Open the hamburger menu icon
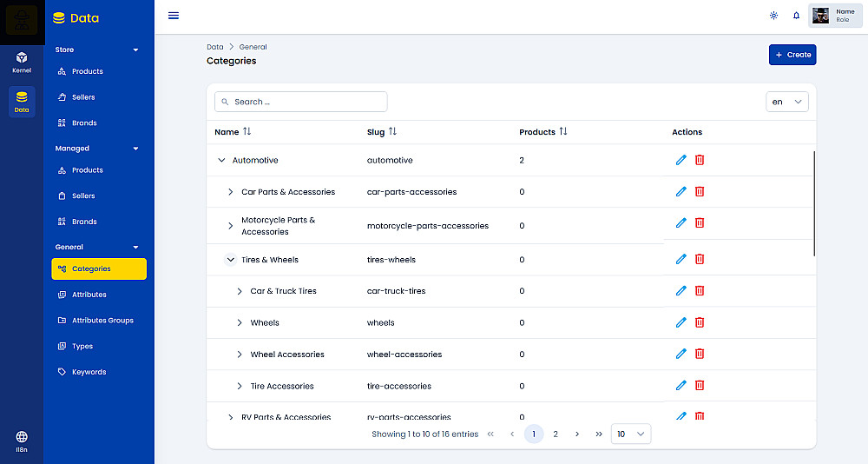 (x=174, y=16)
